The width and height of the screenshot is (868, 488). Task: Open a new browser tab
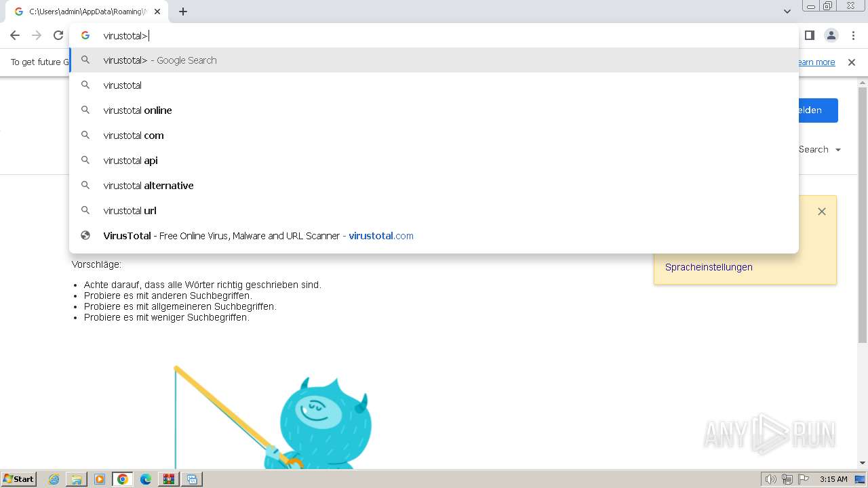183,12
